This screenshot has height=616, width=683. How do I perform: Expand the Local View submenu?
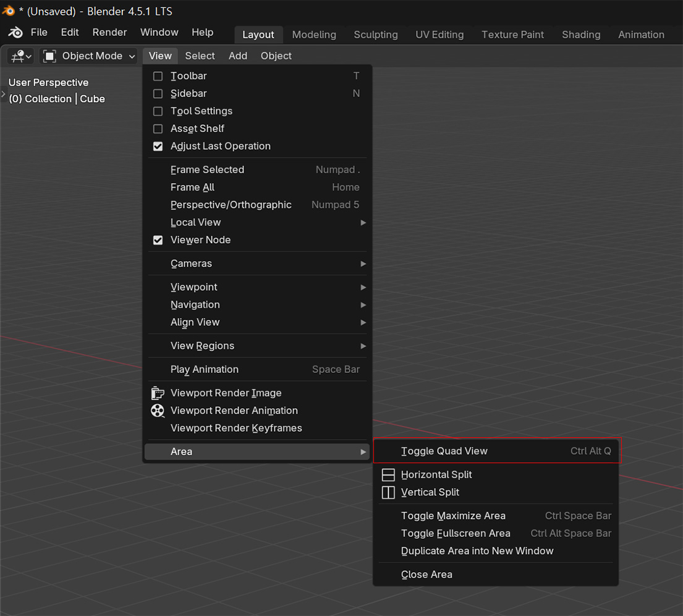pyautogui.click(x=257, y=222)
